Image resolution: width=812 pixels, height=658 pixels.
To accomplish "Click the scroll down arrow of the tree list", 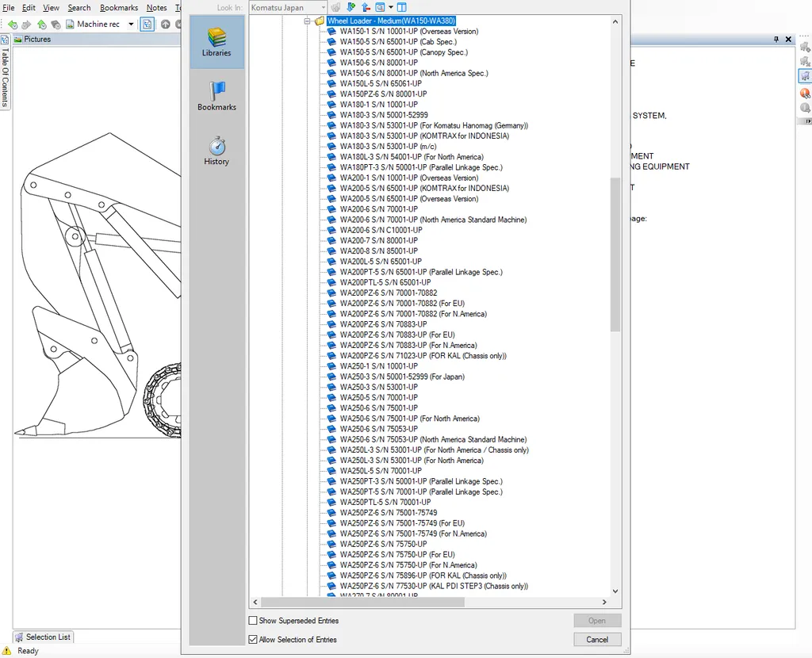I will click(x=615, y=591).
